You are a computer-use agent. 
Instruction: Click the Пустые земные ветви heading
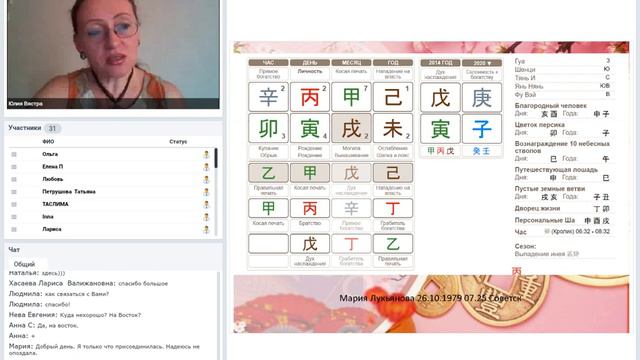pos(550,189)
